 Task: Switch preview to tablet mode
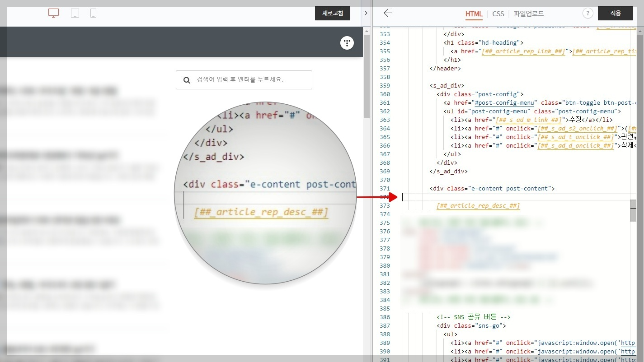point(75,13)
